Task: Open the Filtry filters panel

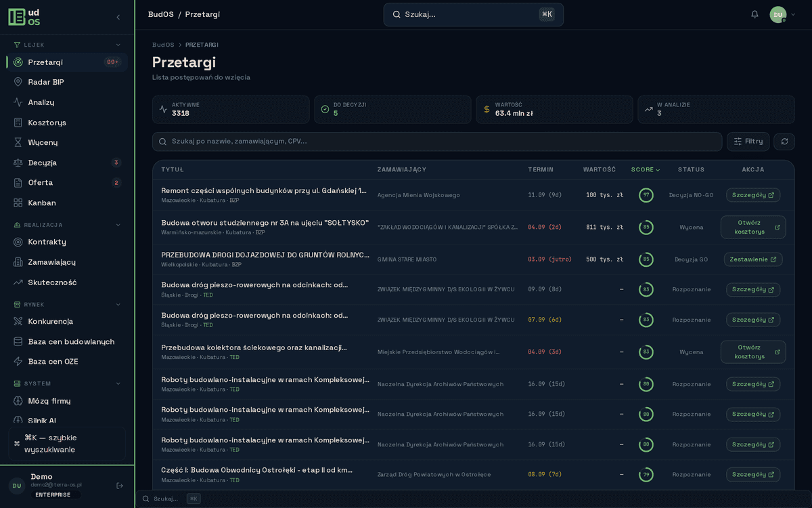Action: tap(748, 142)
